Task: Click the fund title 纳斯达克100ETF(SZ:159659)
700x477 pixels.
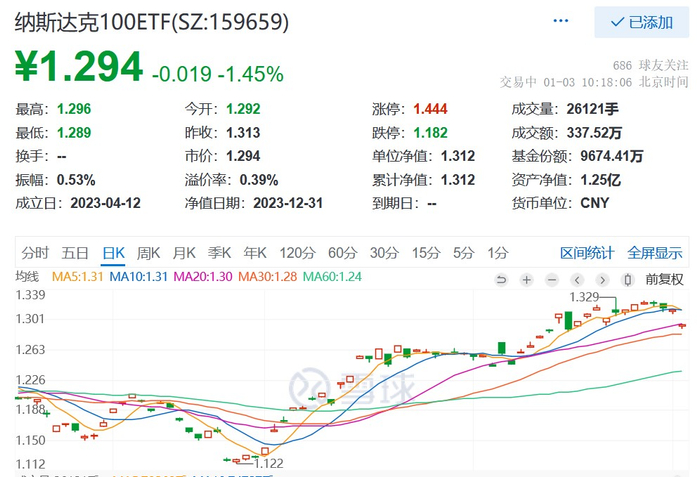Action: 152,22
